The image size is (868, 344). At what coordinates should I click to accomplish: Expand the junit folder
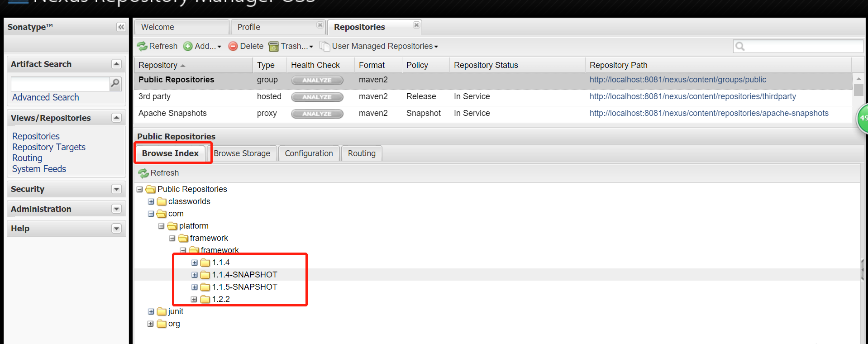[x=151, y=311]
